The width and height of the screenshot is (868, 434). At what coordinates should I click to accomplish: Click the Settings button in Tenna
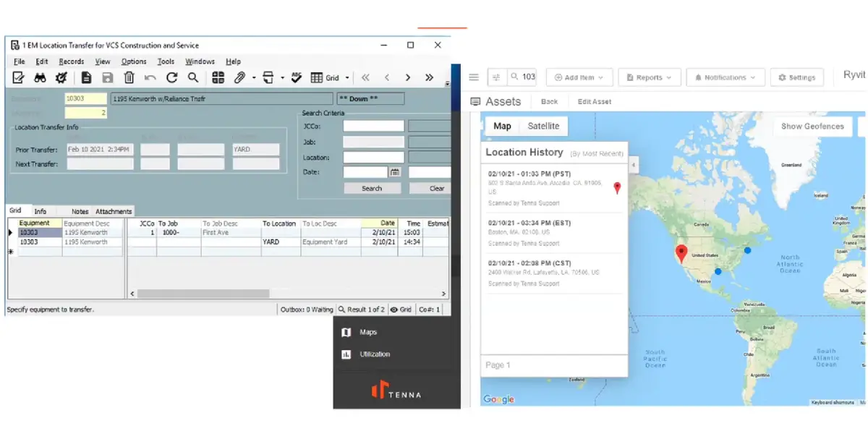(x=796, y=77)
